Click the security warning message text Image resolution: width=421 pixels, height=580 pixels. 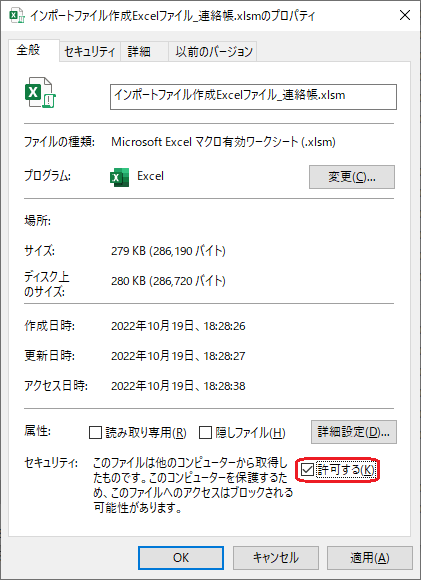(x=192, y=485)
